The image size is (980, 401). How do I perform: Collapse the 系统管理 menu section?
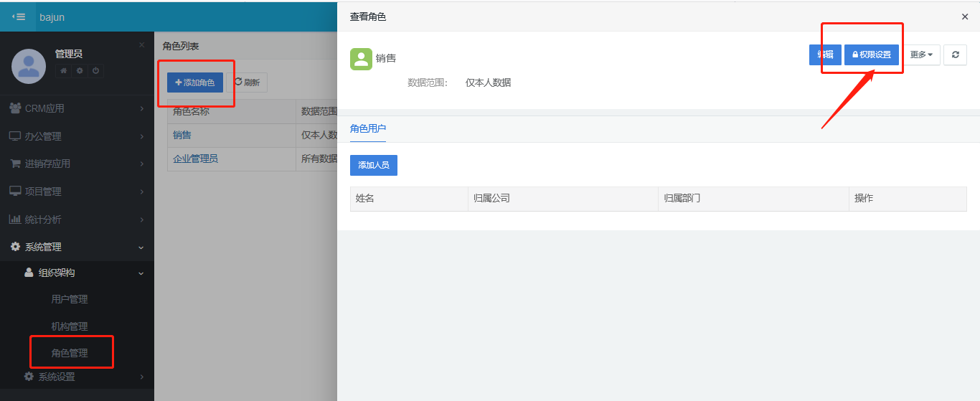click(77, 247)
